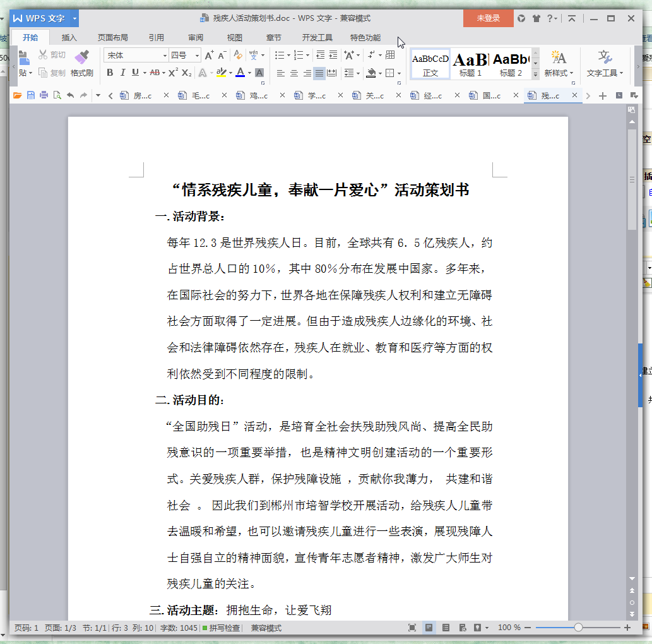Click the full screen view icon in status bar

point(412,628)
